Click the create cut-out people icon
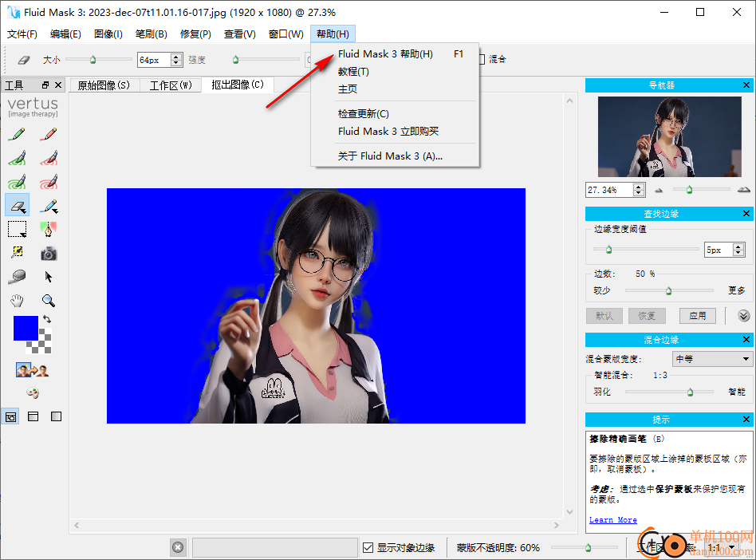The width and height of the screenshot is (756, 560). pos(33,370)
